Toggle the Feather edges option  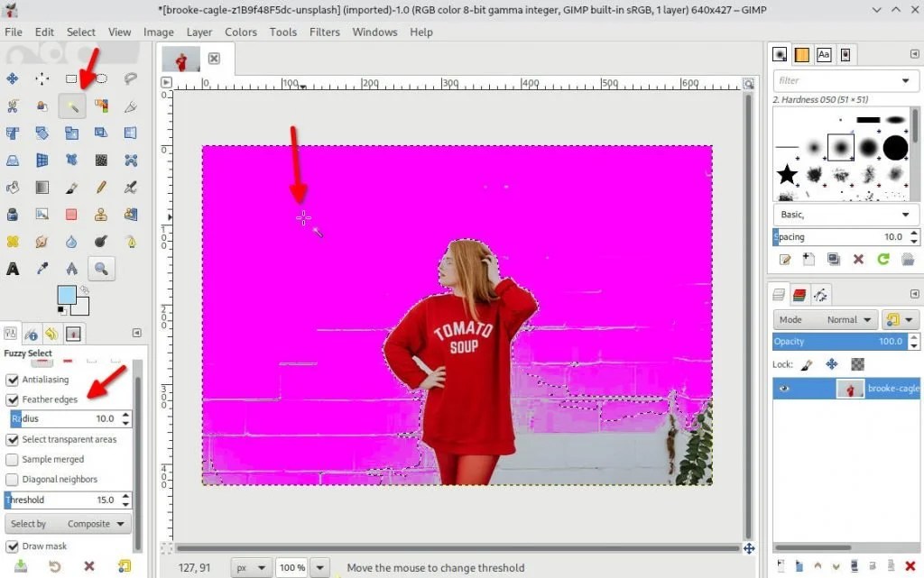12,399
